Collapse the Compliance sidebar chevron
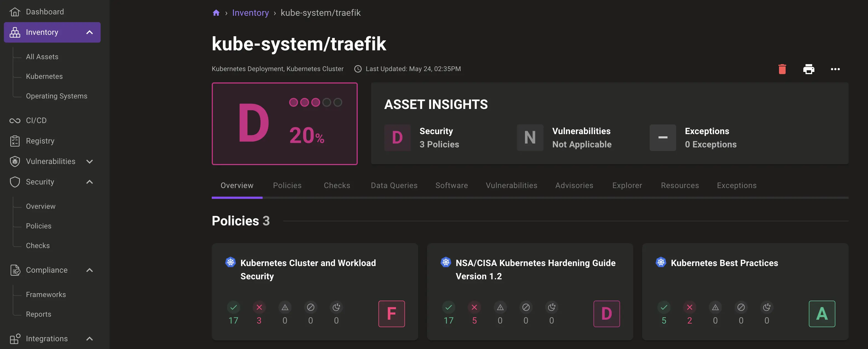Screen dimensions: 868x349 coord(89,270)
